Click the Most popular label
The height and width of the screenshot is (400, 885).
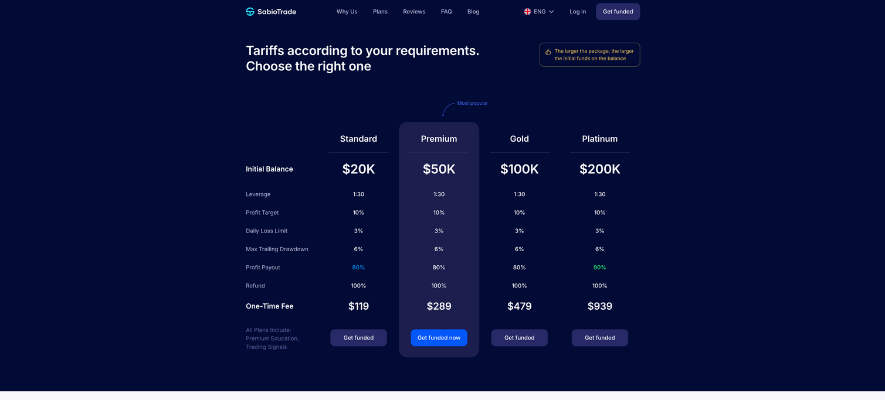[472, 103]
